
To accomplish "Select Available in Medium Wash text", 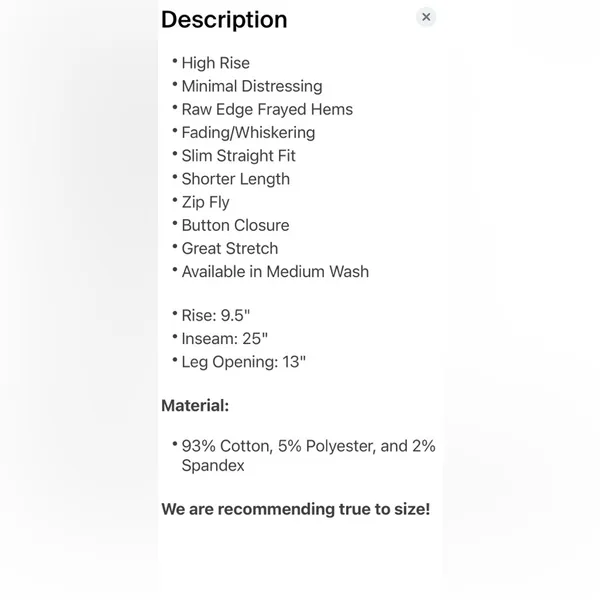I will coord(275,272).
